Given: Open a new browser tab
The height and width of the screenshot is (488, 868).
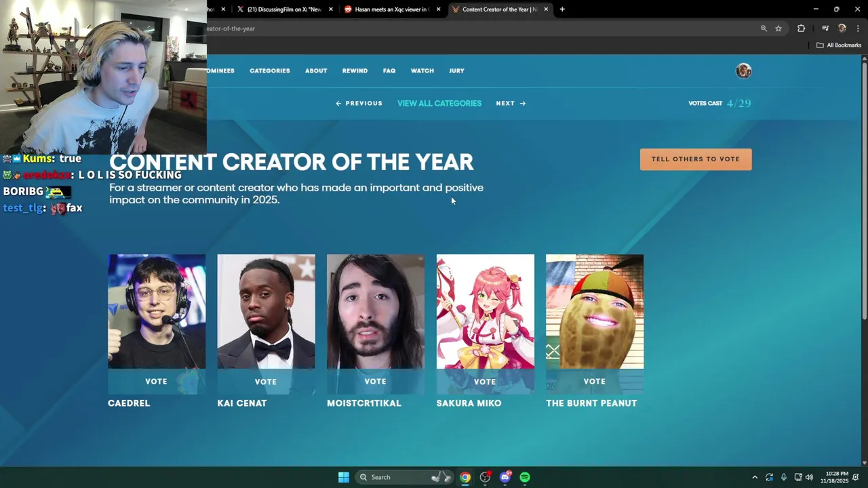Looking at the screenshot, I should pyautogui.click(x=562, y=9).
